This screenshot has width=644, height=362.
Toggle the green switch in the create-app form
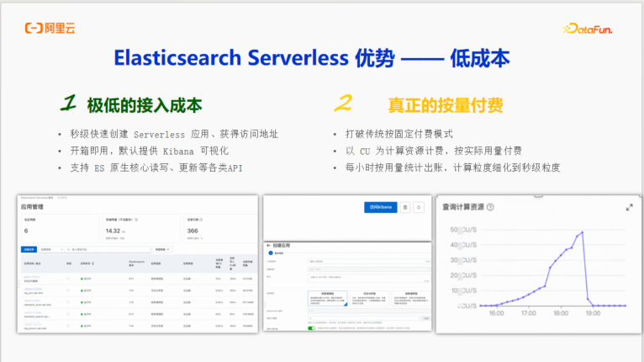point(311,328)
